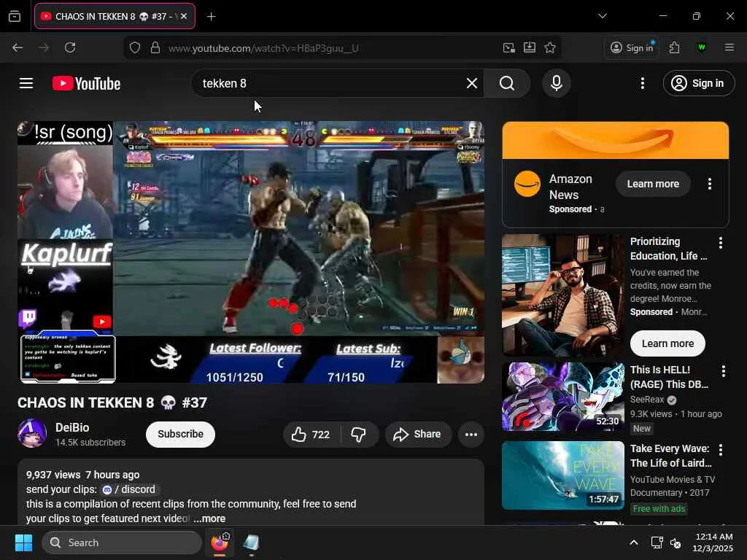Open Prioritizing Education ad options menu
Screen dimensions: 747x560
[720, 243]
